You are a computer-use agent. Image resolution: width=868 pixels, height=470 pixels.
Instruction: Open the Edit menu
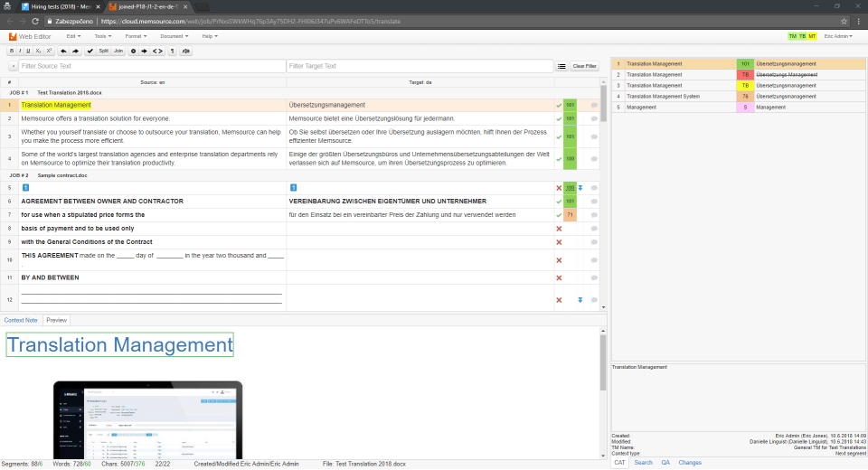[73, 36]
